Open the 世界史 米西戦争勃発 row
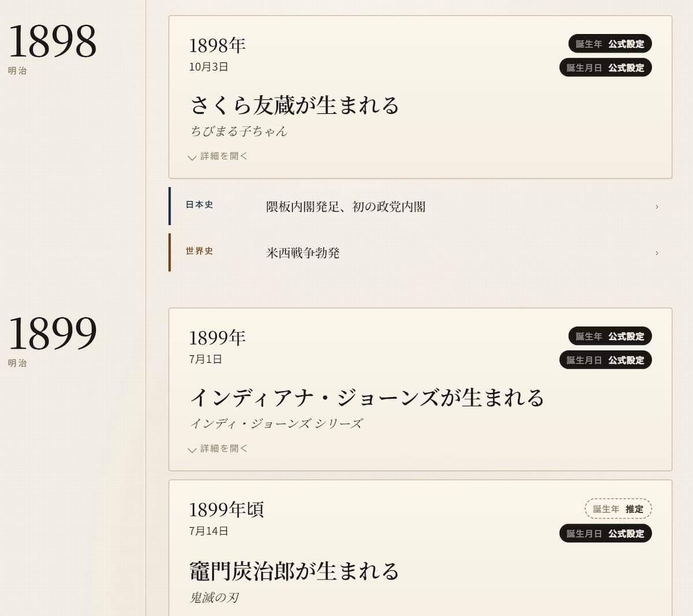The width and height of the screenshot is (693, 616). (x=303, y=253)
